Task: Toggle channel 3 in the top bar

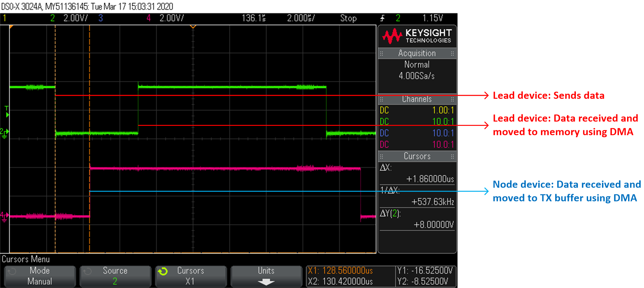Action: point(101,18)
